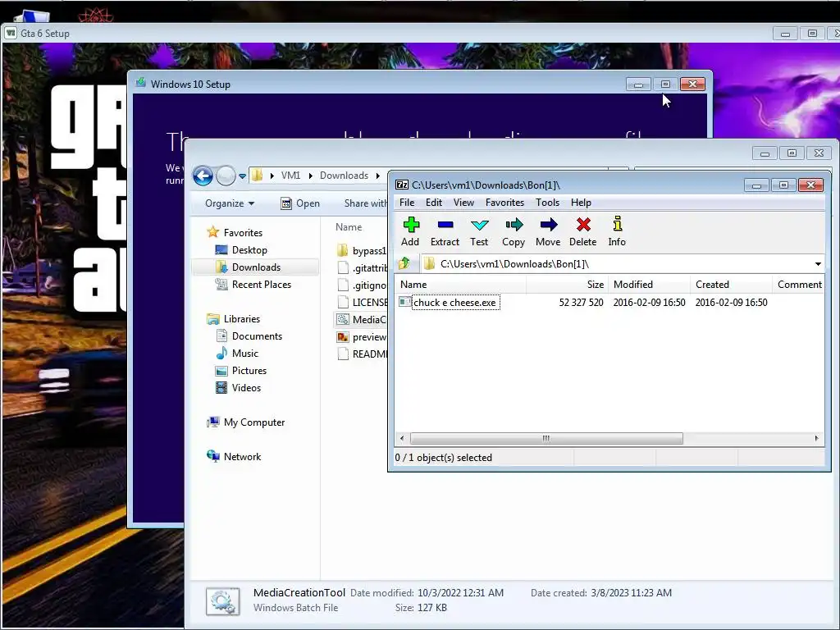840x630 pixels.
Task: Click the Add button in 7-Zip toolbar
Action: click(x=410, y=231)
